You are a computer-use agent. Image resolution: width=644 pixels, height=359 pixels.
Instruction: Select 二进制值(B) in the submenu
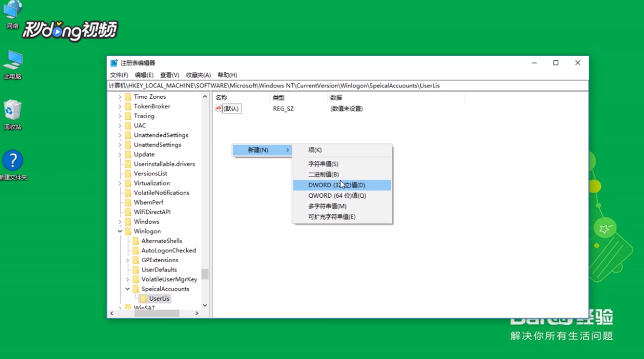(342, 174)
